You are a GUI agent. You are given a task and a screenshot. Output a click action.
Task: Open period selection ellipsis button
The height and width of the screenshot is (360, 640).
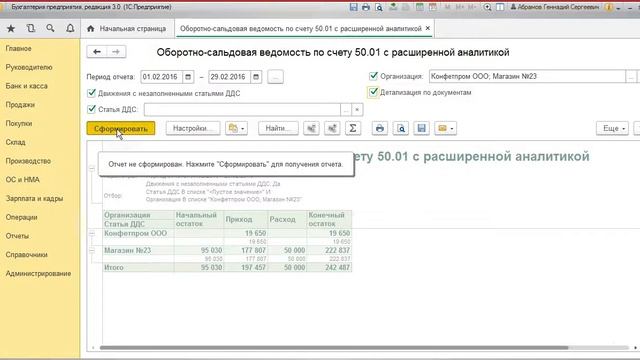276,77
